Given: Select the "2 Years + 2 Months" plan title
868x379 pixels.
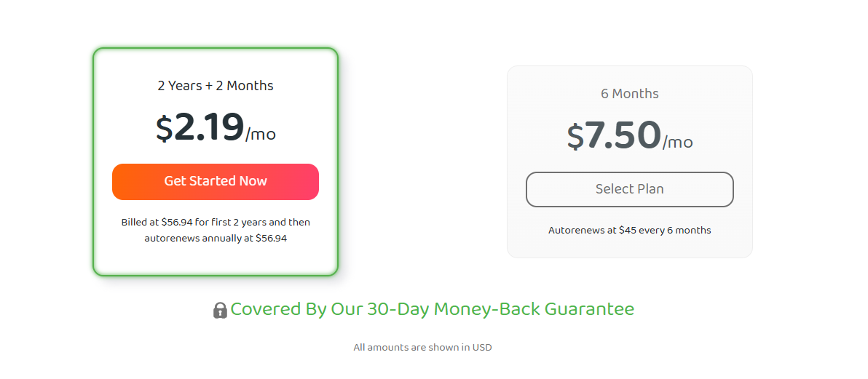Looking at the screenshot, I should click(216, 86).
